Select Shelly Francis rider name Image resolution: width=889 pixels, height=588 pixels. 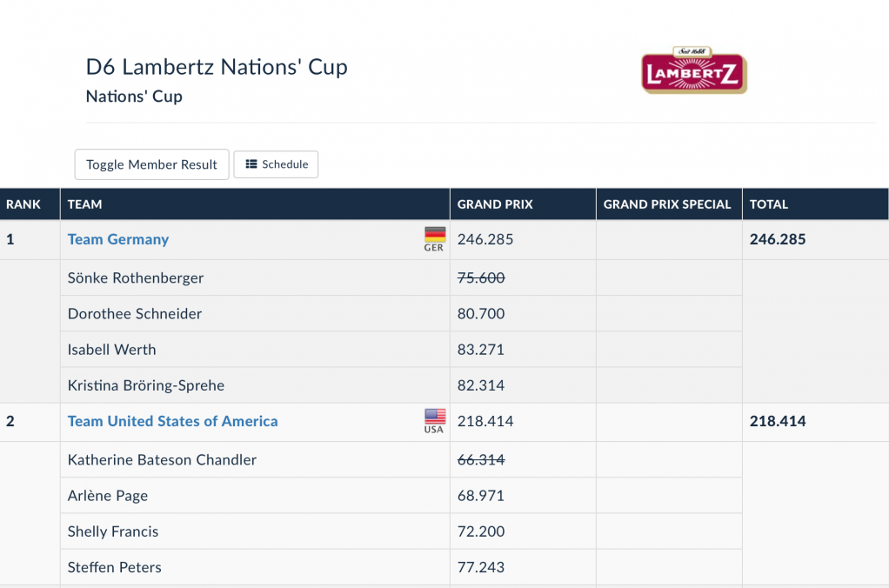tap(113, 531)
